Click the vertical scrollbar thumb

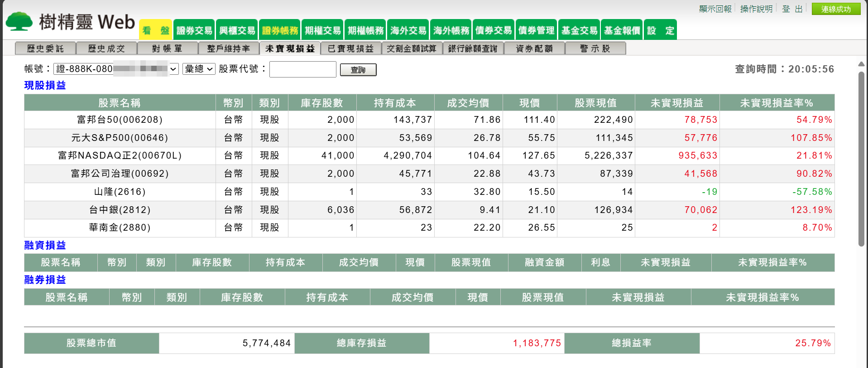[861, 159]
